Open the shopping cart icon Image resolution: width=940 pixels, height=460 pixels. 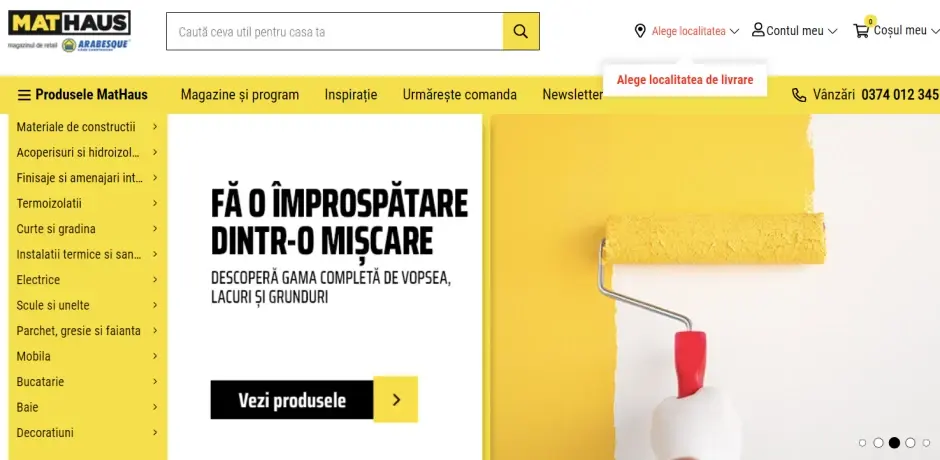[861, 31]
